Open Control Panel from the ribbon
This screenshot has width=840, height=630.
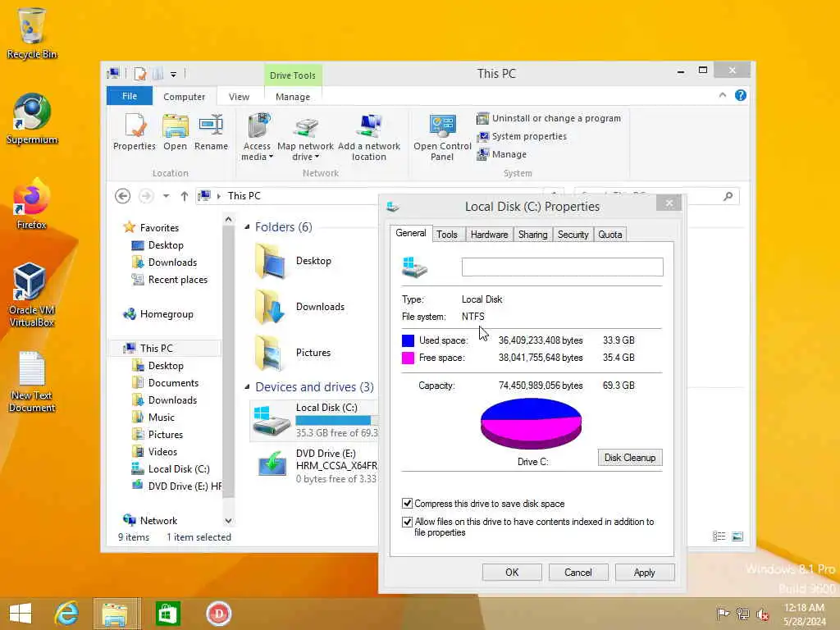pyautogui.click(x=442, y=137)
